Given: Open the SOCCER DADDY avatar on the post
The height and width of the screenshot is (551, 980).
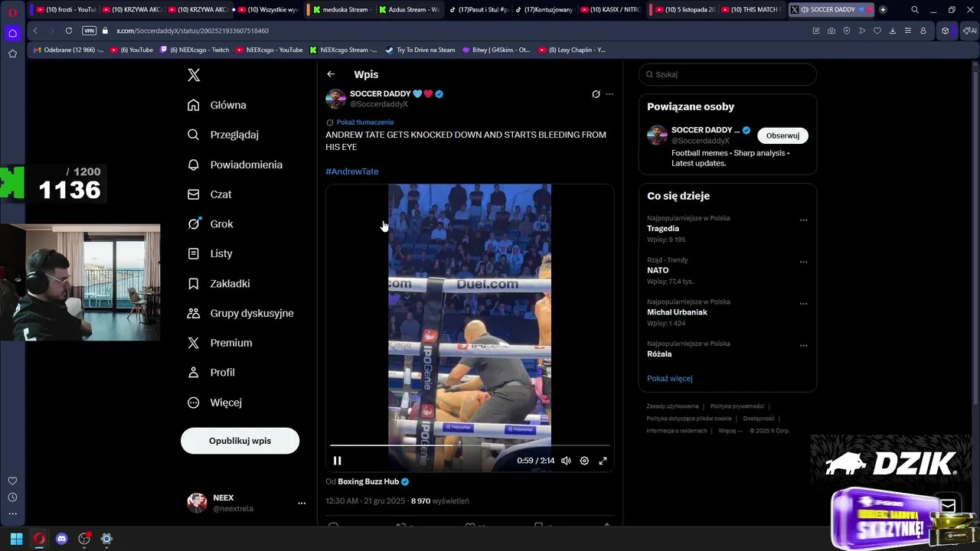Looking at the screenshot, I should point(335,99).
